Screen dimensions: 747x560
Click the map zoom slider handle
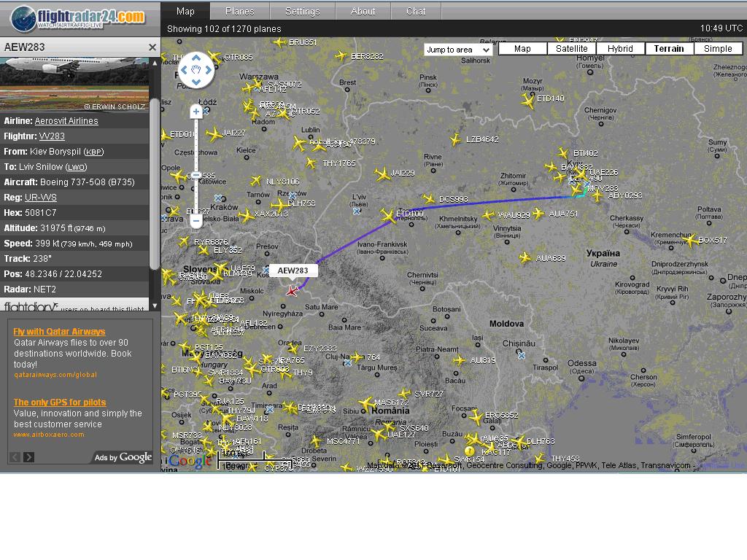click(196, 176)
